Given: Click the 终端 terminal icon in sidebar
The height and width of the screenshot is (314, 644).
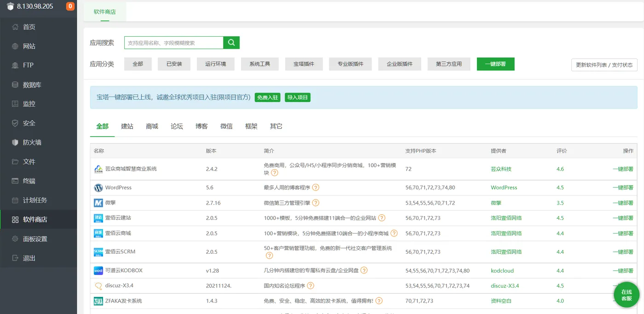Looking at the screenshot, I should click(15, 181).
